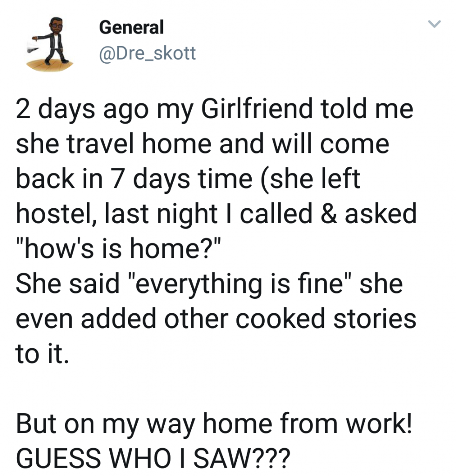
Task: Click the line "she travel home and will come"
Action: 202,145
